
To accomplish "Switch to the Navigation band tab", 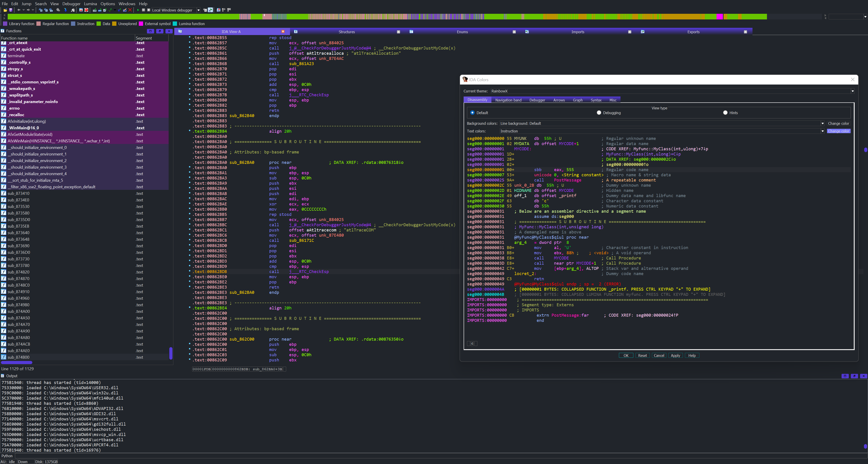I will pos(508,100).
